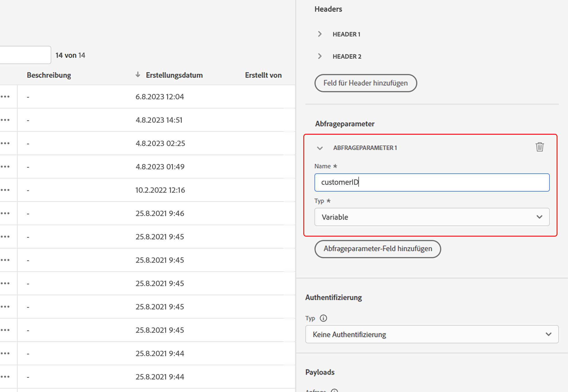
Task: Focus the customerID name field
Action: coord(432,182)
